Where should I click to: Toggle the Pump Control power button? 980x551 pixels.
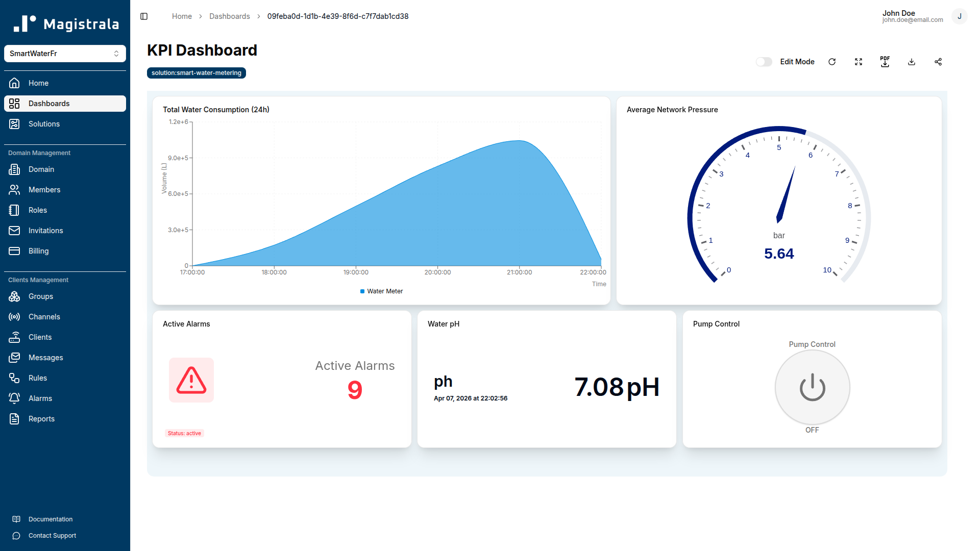(812, 387)
